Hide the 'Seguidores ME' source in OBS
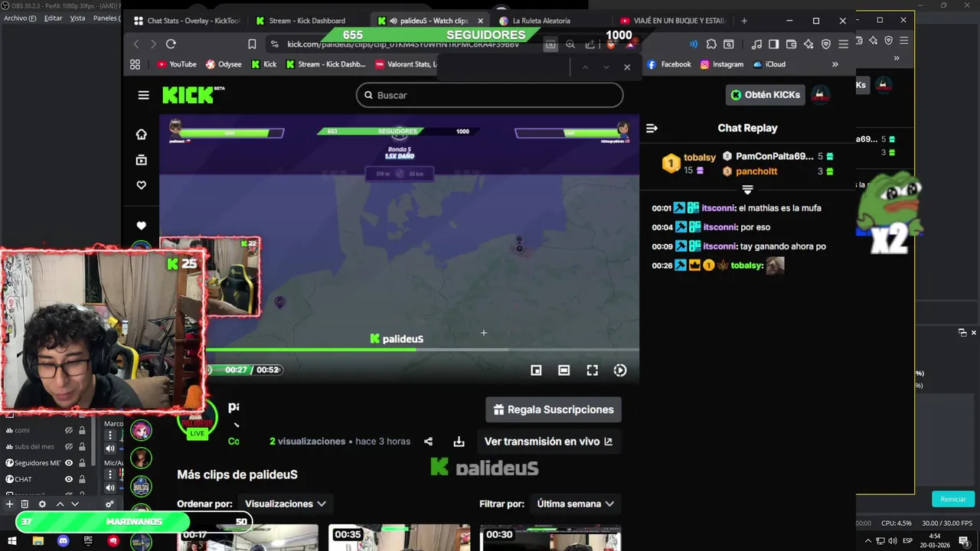This screenshot has height=551, width=980. 69,463
